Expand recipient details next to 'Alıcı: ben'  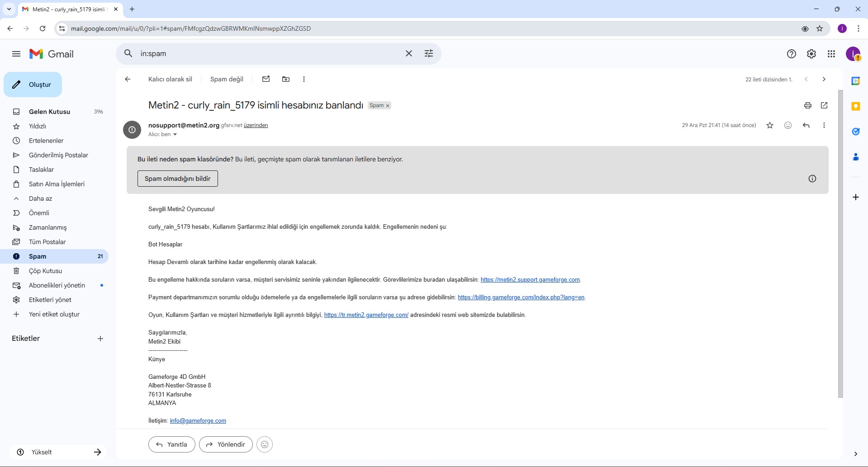click(175, 135)
